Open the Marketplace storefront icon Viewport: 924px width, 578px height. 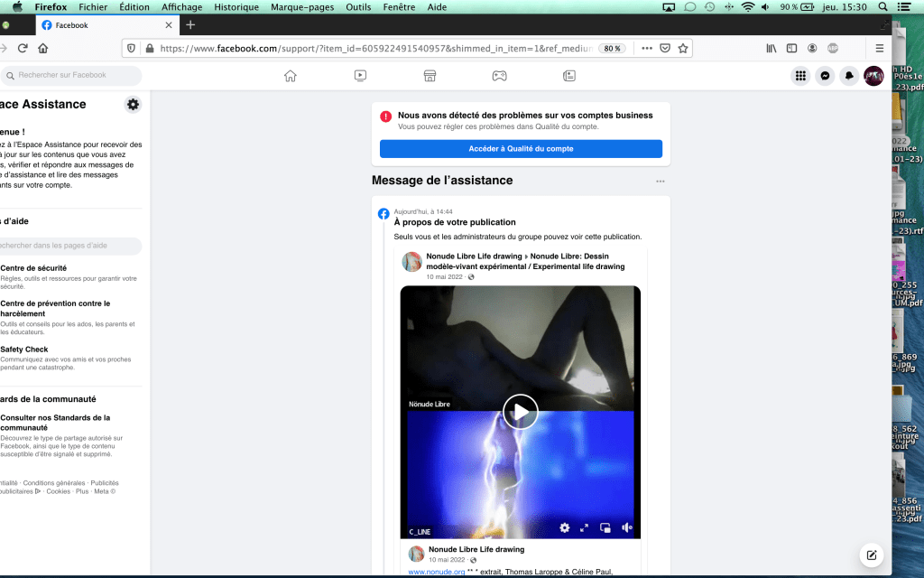(x=430, y=76)
